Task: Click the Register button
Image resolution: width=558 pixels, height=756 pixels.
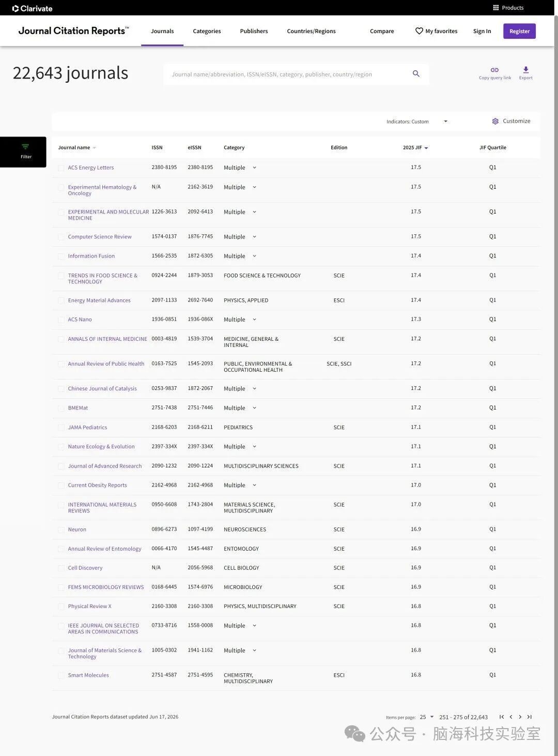Action: pos(519,31)
